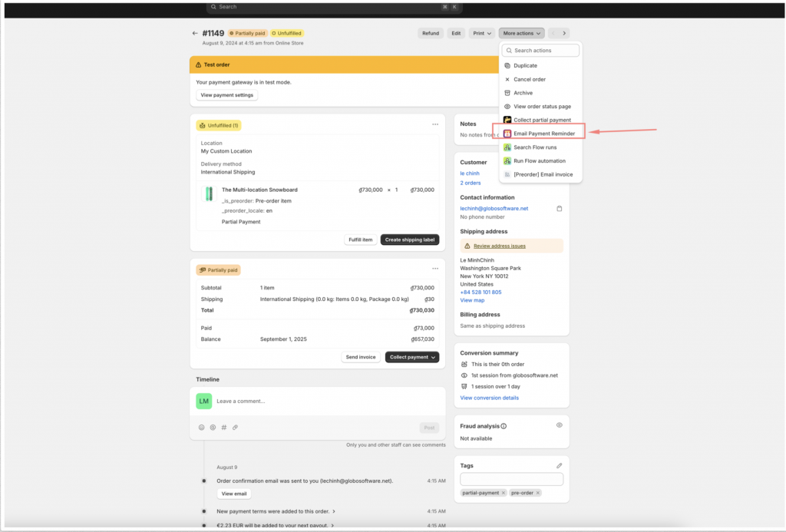Remove the partial-payment tag
This screenshot has height=532, width=786.
point(504,492)
